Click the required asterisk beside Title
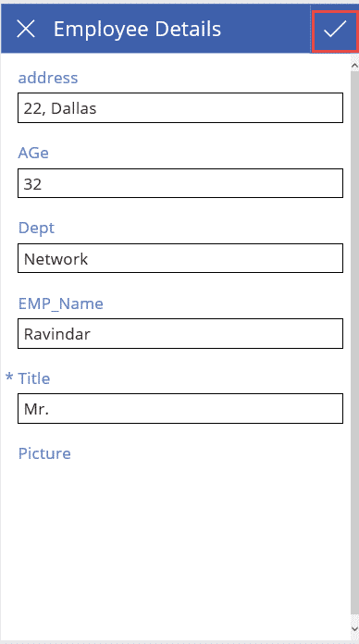This screenshot has width=359, height=644. tap(9, 378)
